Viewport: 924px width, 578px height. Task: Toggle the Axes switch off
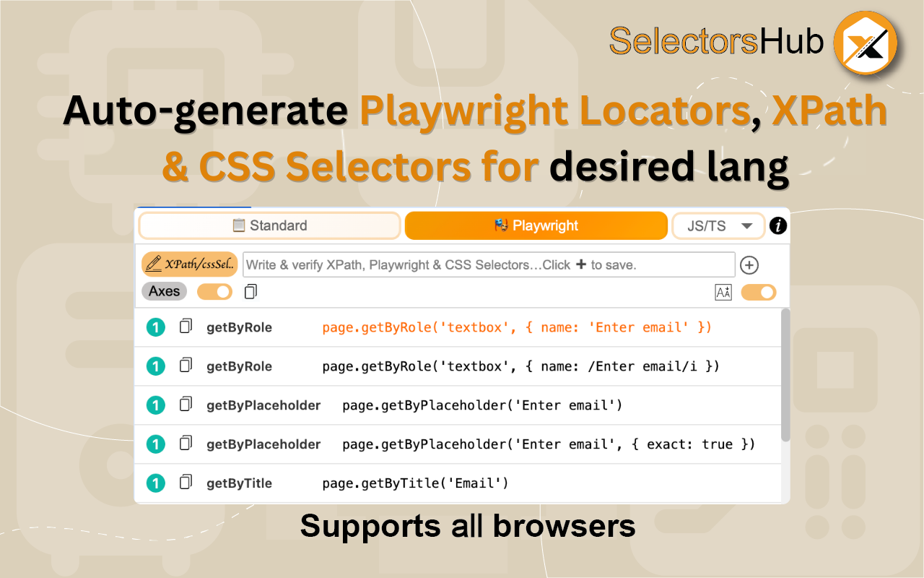(x=214, y=292)
